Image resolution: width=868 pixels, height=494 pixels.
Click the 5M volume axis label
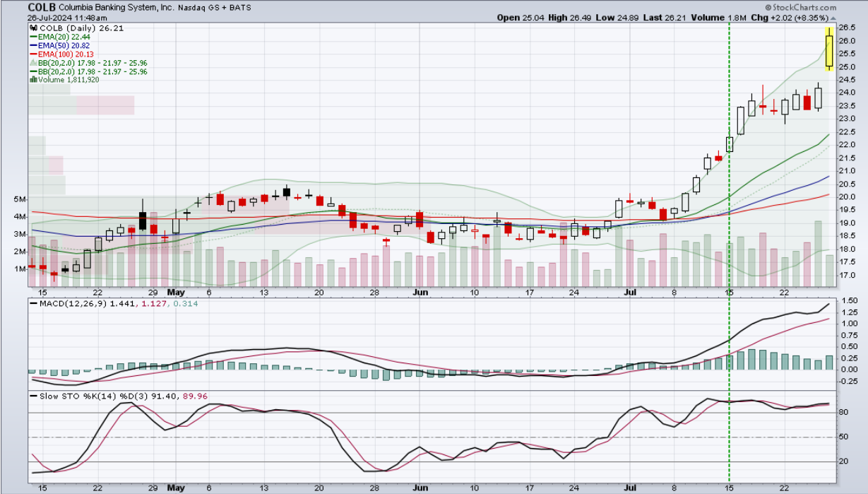[19, 199]
